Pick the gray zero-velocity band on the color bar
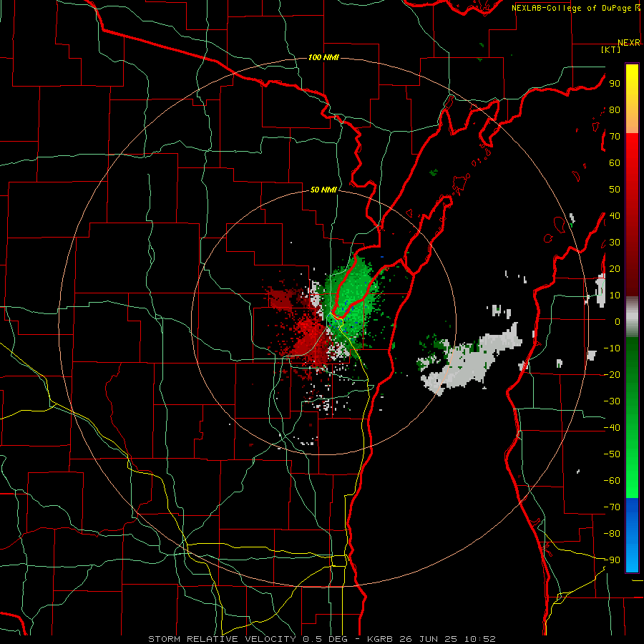The width and height of the screenshot is (644, 644). coord(632,317)
